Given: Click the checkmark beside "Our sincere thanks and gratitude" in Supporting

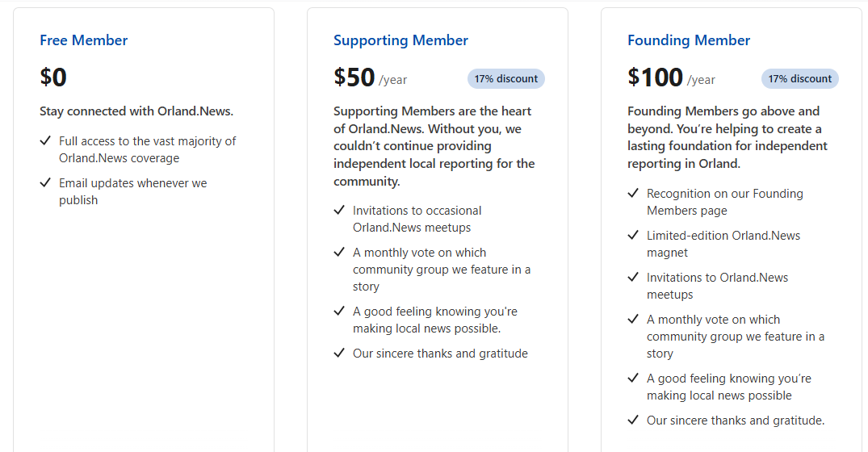Looking at the screenshot, I should click(339, 354).
